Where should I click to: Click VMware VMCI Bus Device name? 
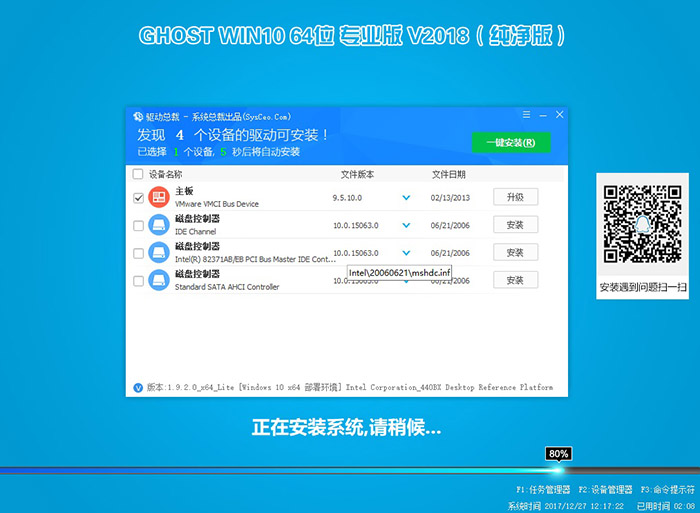coord(217,204)
